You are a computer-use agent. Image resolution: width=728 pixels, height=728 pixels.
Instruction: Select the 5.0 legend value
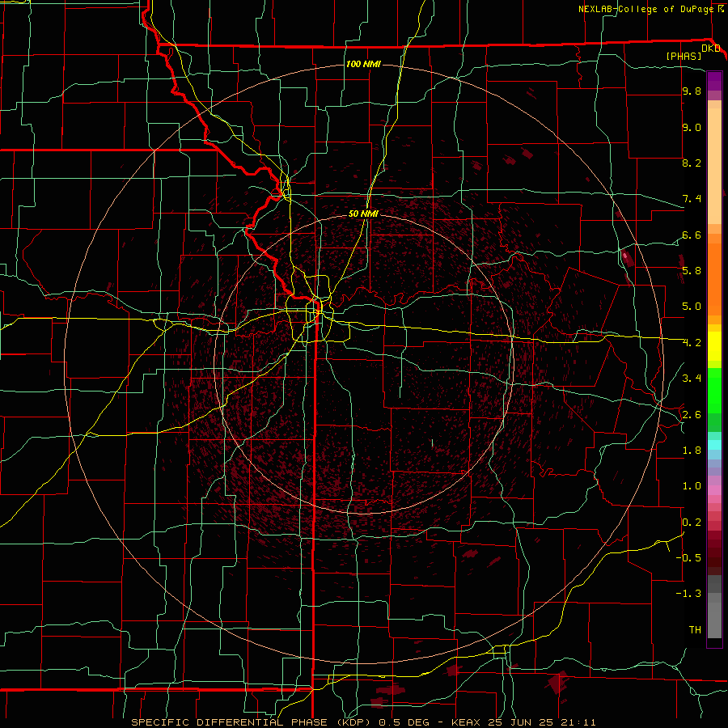pyautogui.click(x=692, y=307)
